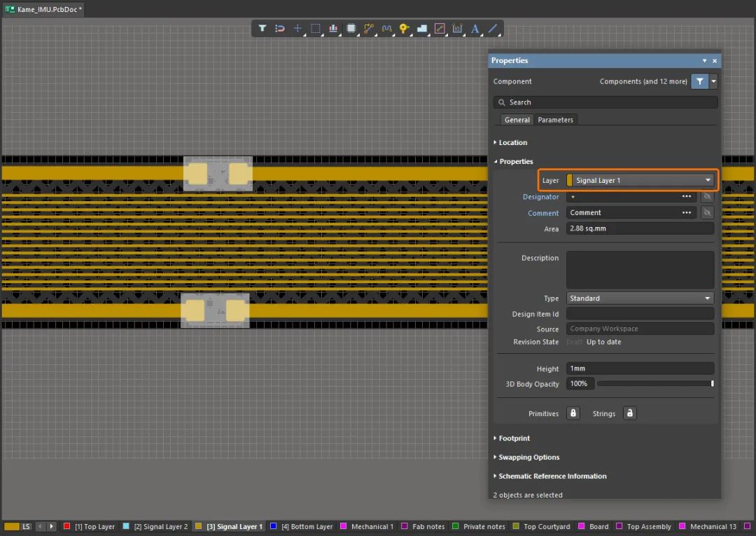Click the selection filter funnel in toolbar
The width and height of the screenshot is (756, 536).
262,29
